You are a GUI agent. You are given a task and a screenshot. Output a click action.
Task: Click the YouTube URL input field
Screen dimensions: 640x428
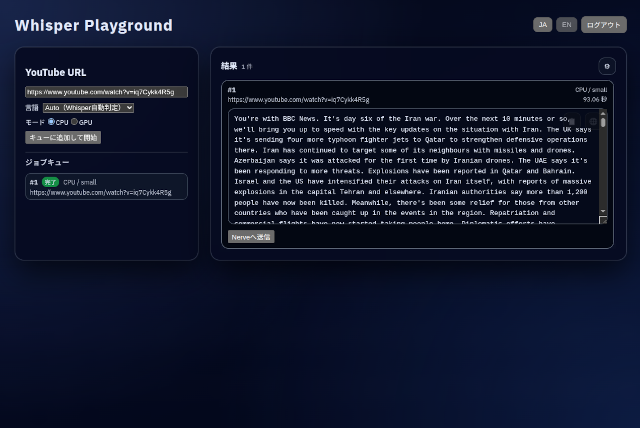click(106, 92)
